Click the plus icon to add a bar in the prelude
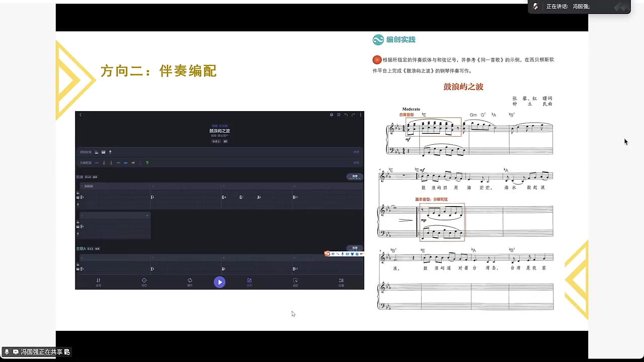644x362 pixels. 147,216
